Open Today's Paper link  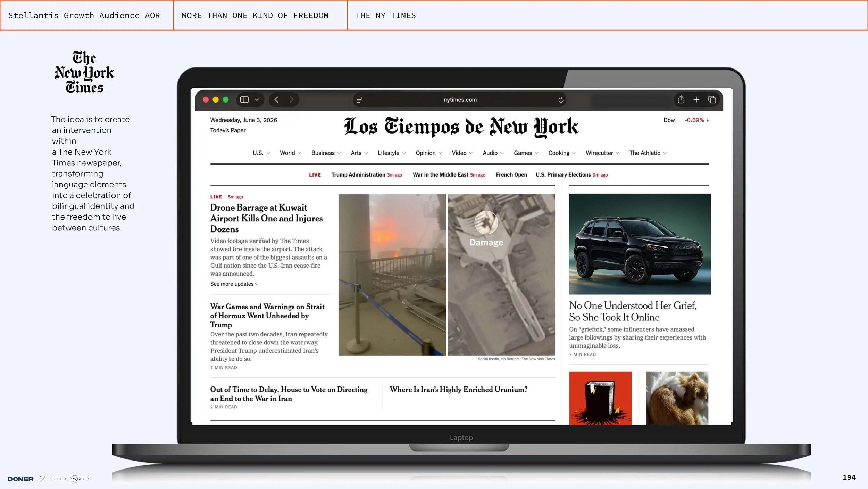[228, 130]
